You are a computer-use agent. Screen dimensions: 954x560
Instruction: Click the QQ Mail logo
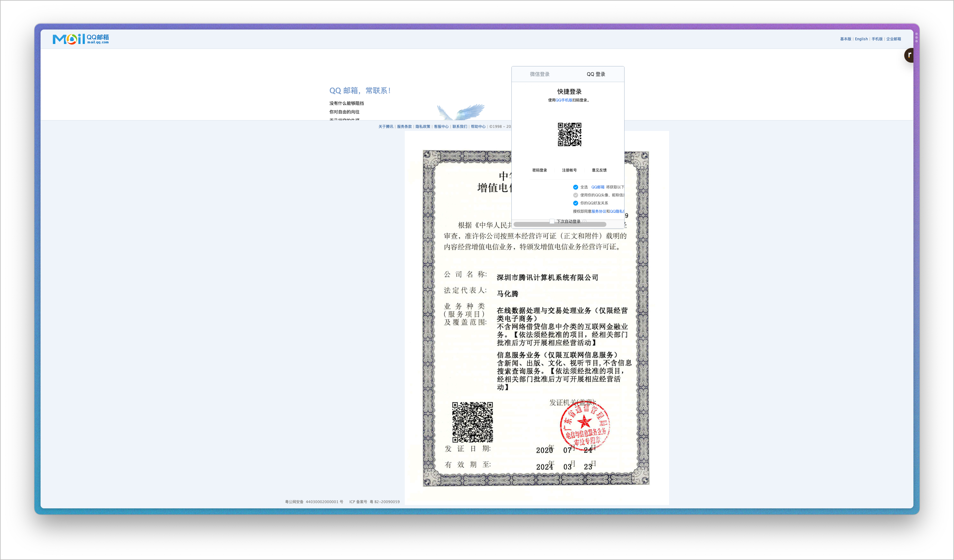[x=81, y=39]
